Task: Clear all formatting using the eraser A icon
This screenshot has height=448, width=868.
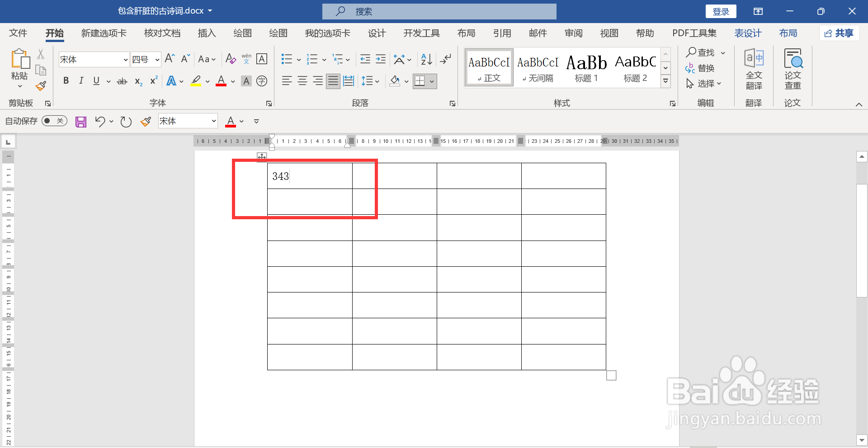Action: 231,59
